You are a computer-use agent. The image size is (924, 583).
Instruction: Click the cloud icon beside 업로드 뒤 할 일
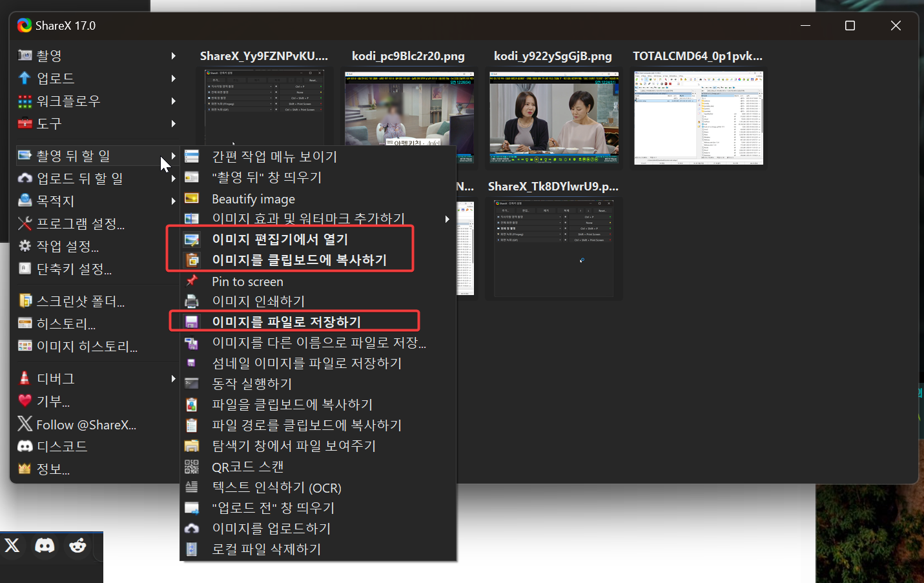click(x=25, y=178)
